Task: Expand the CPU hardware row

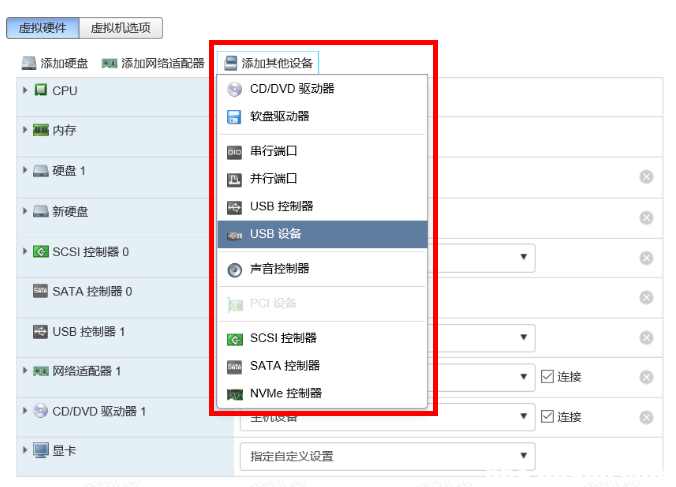Action: click(25, 90)
